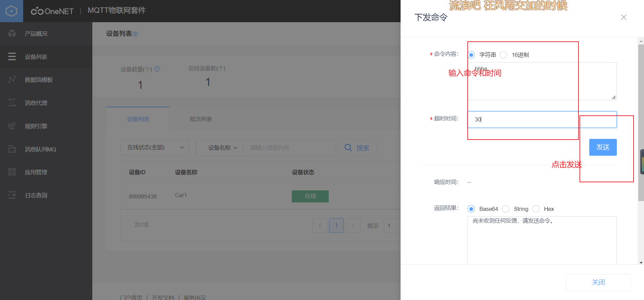This screenshot has height=300, width=644.
Task: Close the 下发命令 panel with X
Action: tap(624, 17)
